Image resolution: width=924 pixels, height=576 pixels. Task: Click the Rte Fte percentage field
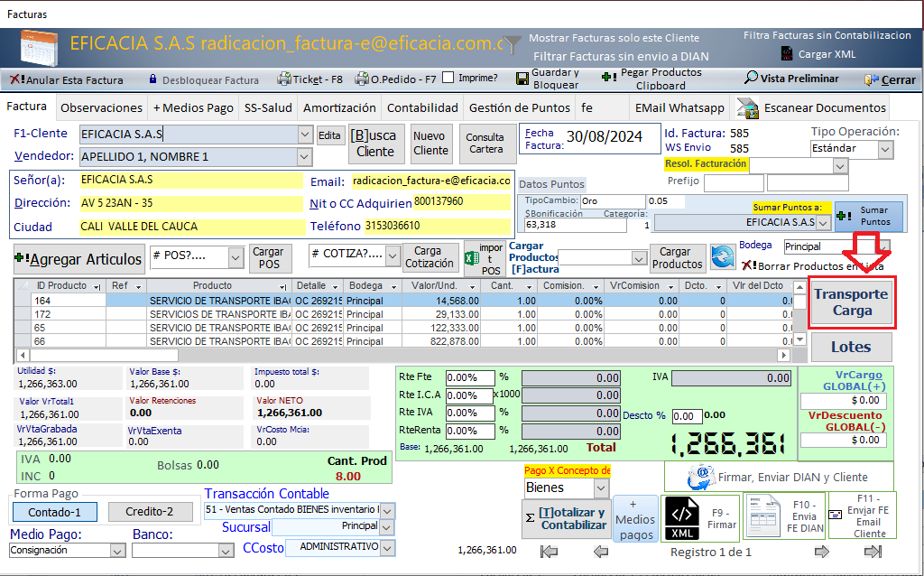tap(469, 378)
